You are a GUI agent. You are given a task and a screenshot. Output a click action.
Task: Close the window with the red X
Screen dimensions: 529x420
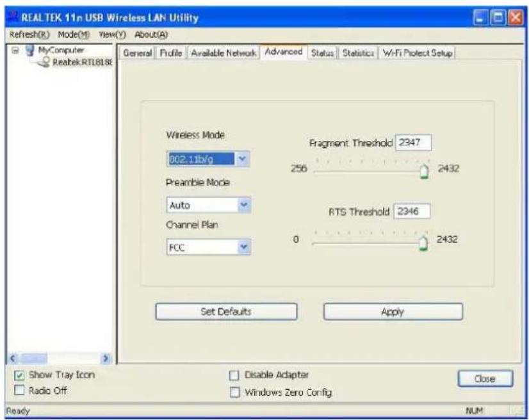(x=516, y=17)
